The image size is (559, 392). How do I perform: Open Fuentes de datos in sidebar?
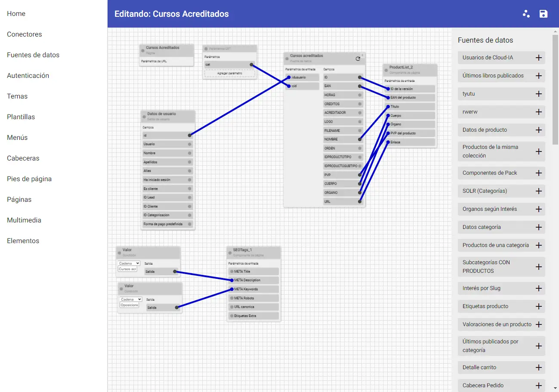[x=33, y=55]
